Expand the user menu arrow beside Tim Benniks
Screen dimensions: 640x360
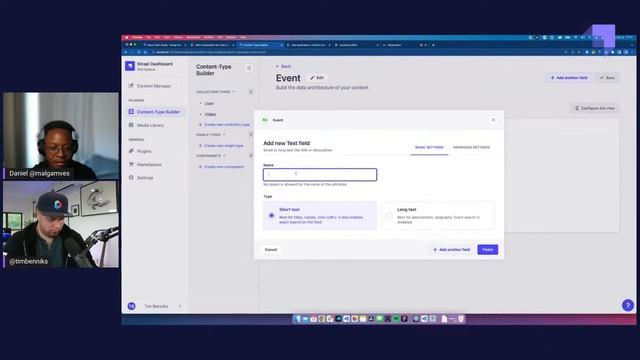coord(180,306)
